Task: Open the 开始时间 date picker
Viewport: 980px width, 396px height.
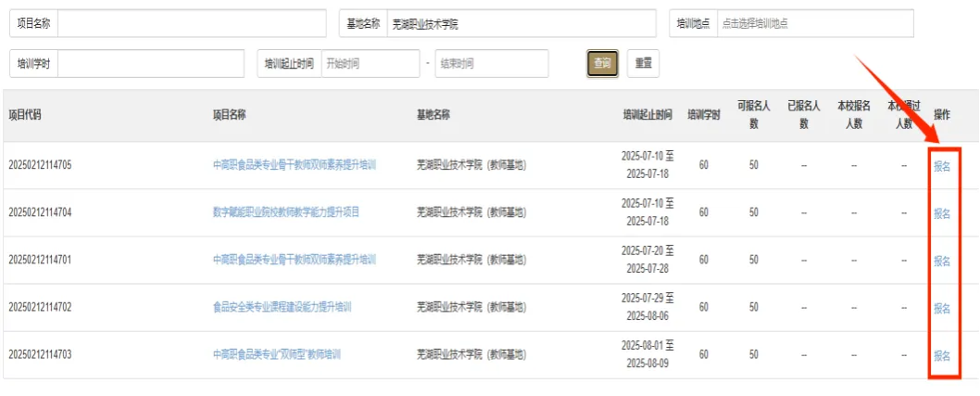Action: click(x=370, y=64)
